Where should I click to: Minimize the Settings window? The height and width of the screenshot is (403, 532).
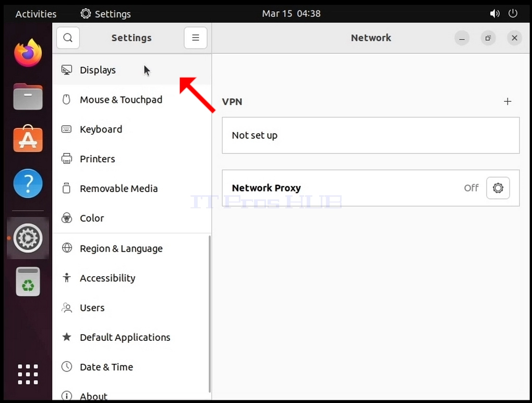pos(462,38)
